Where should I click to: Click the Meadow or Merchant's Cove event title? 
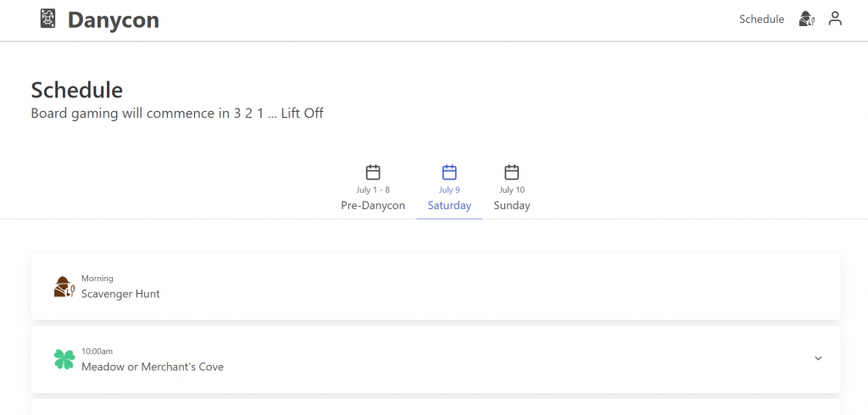click(x=153, y=367)
